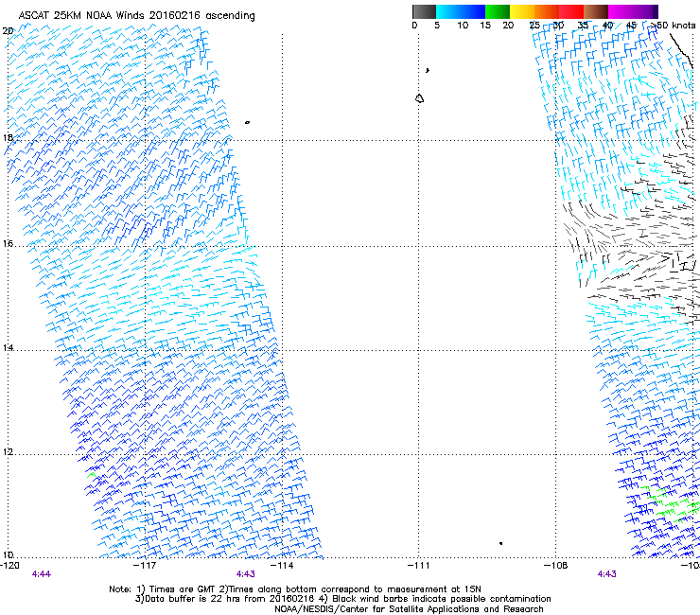The image size is (700, 615).
Task: Select the magenta 40-45 knots legend segment
Action: 621,11
